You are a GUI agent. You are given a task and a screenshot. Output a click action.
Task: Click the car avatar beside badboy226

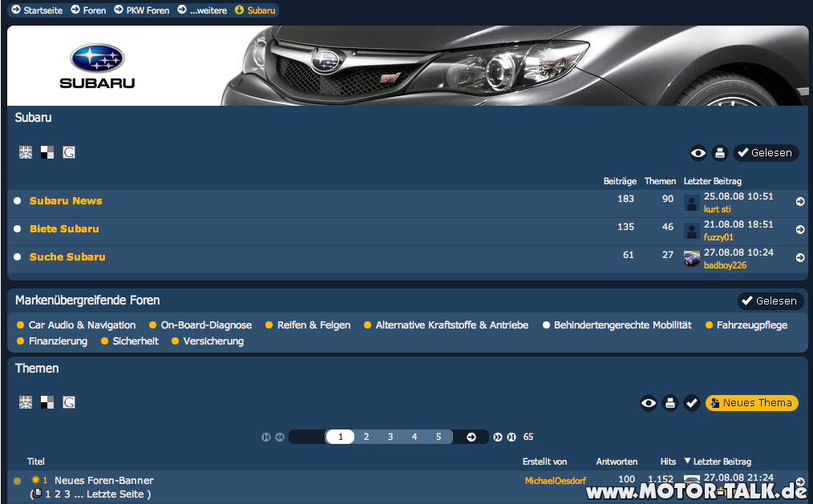click(692, 259)
